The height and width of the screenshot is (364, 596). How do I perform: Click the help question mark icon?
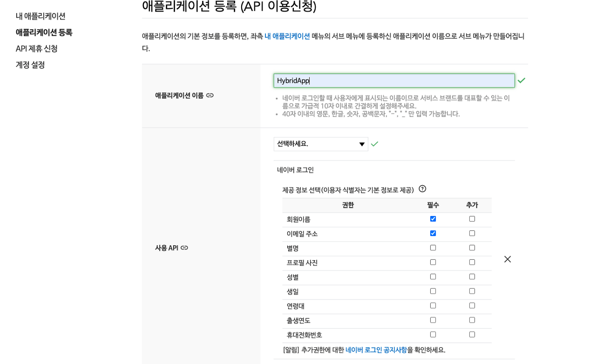[422, 189]
